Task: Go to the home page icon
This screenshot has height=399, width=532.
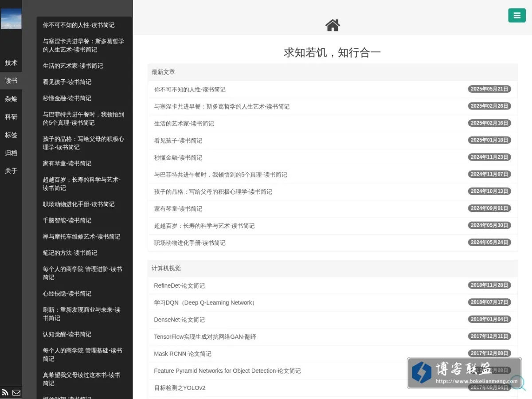Action: [332, 25]
